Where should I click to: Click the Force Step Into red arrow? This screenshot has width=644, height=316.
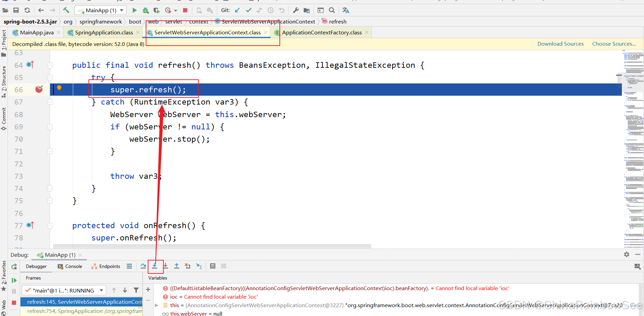166,266
